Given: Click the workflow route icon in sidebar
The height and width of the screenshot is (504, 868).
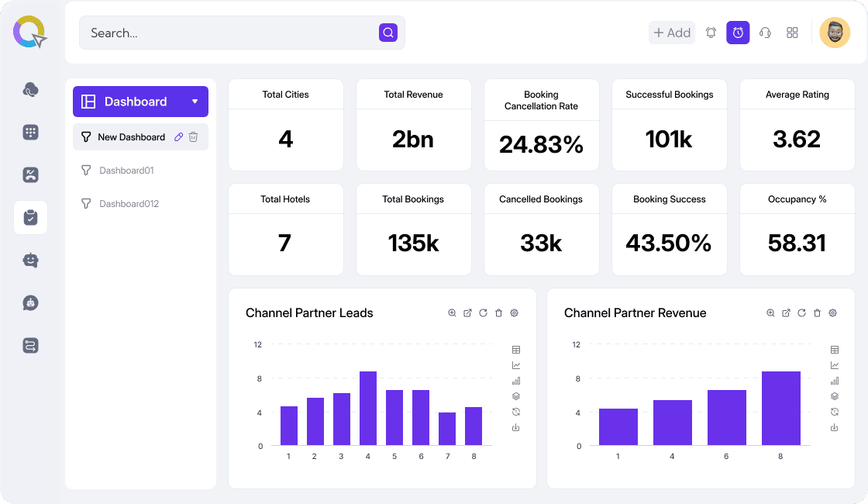Looking at the screenshot, I should point(31,346).
